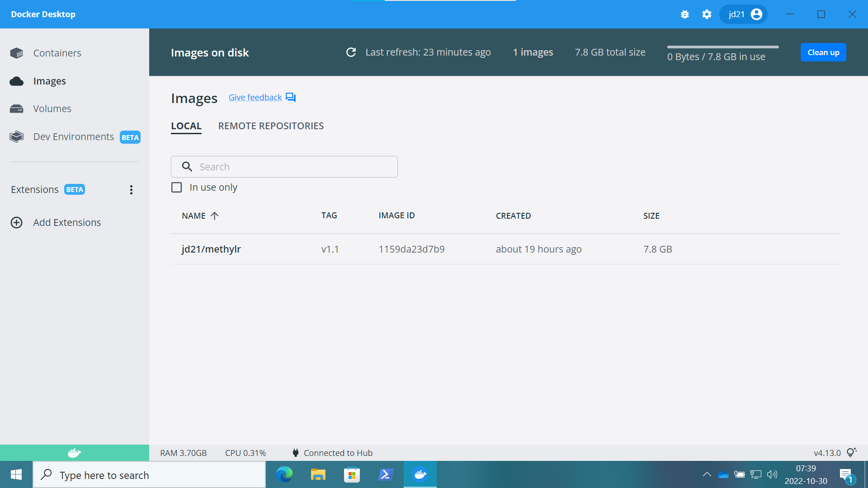This screenshot has width=868, height=488.
Task: Open Microsoft Store from taskbar
Action: (x=352, y=474)
